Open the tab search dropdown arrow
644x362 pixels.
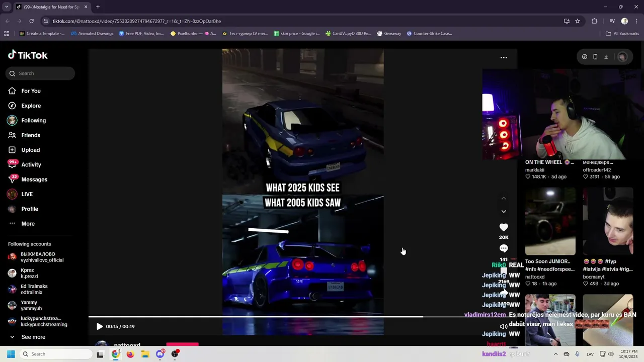point(7,7)
